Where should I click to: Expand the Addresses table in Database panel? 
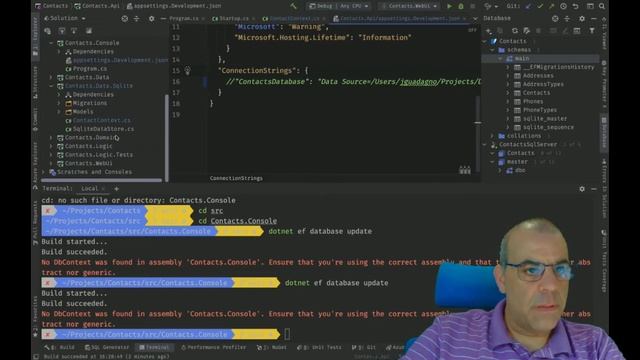click(508, 76)
